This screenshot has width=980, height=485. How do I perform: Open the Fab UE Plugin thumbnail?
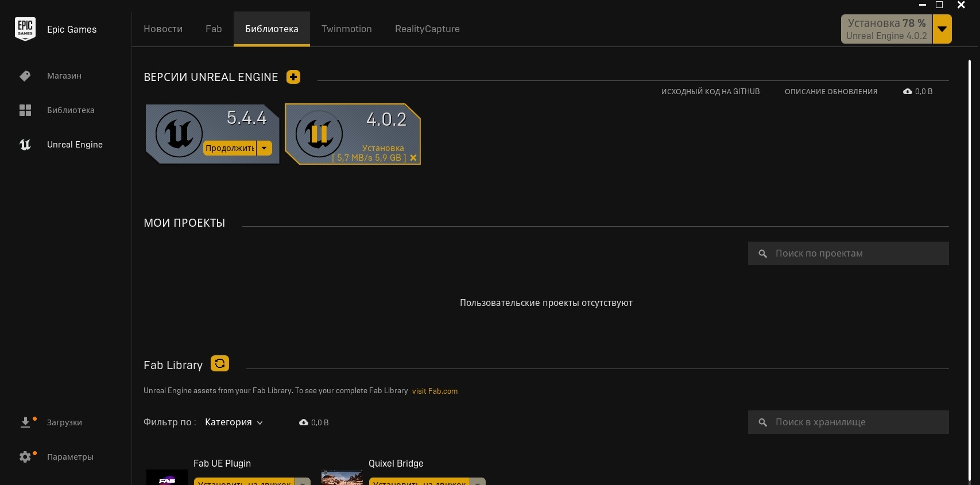click(167, 478)
